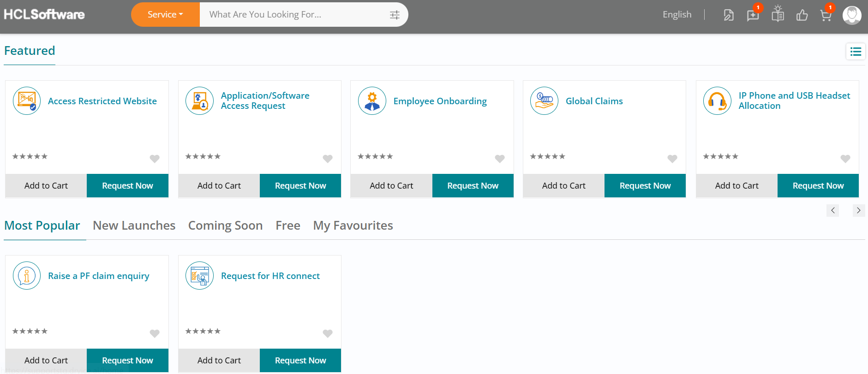Open the English language selector

pos(677,15)
